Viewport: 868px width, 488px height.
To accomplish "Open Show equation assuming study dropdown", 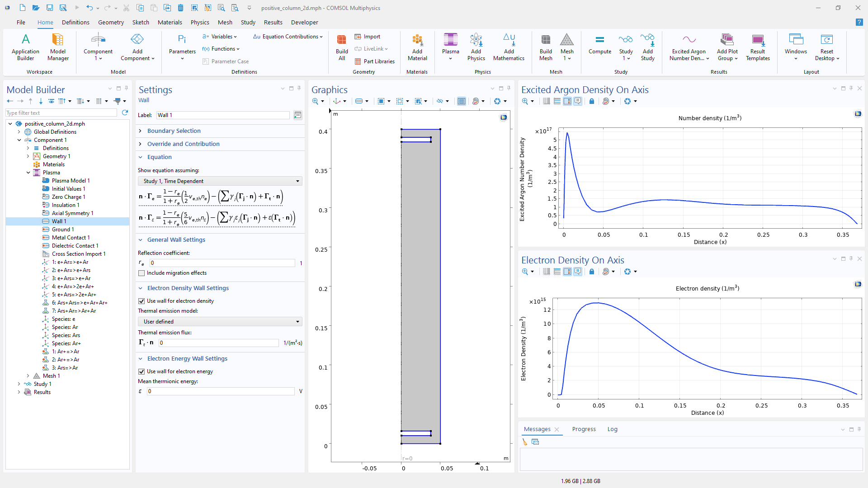I will (x=220, y=181).
